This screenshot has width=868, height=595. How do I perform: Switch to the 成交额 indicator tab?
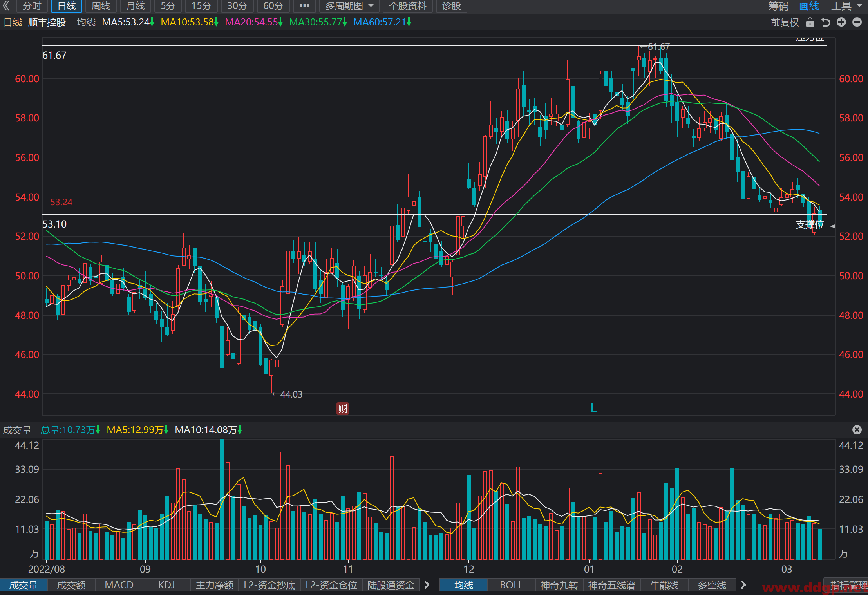pos(71,585)
